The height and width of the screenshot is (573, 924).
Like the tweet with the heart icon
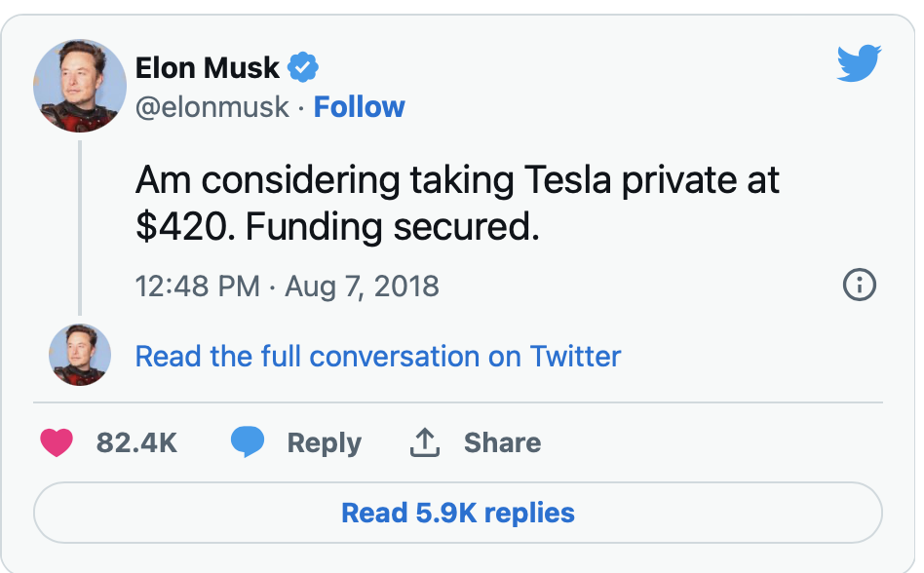coord(57,442)
